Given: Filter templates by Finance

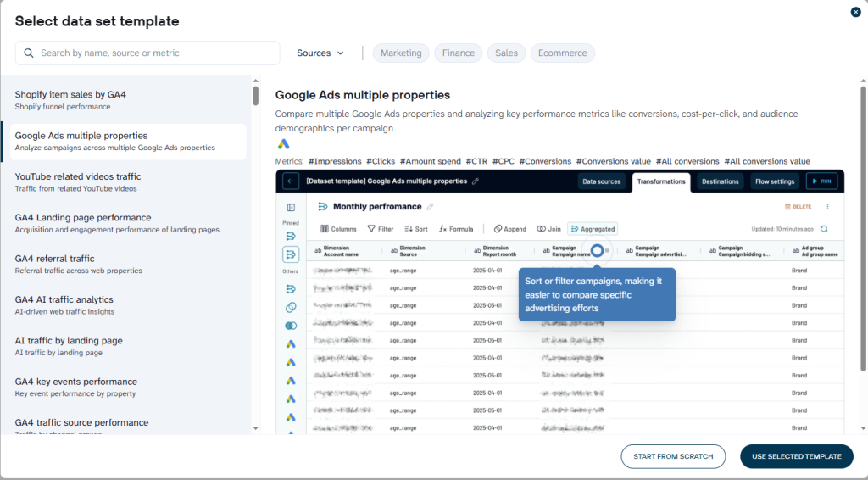Looking at the screenshot, I should point(459,53).
